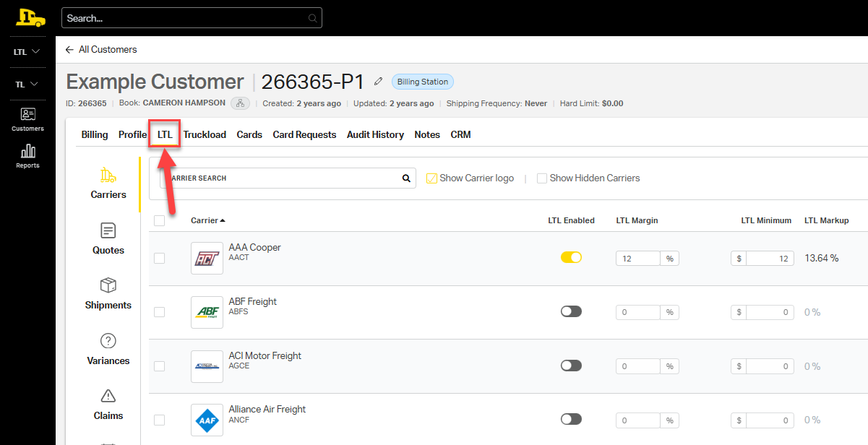Image resolution: width=868 pixels, height=445 pixels.
Task: Edit AAA Cooper LTL Margin field
Action: pos(638,259)
